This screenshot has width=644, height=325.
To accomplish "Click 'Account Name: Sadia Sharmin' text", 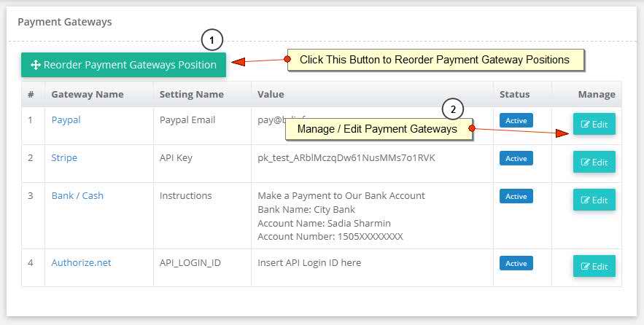I will pos(324,223).
